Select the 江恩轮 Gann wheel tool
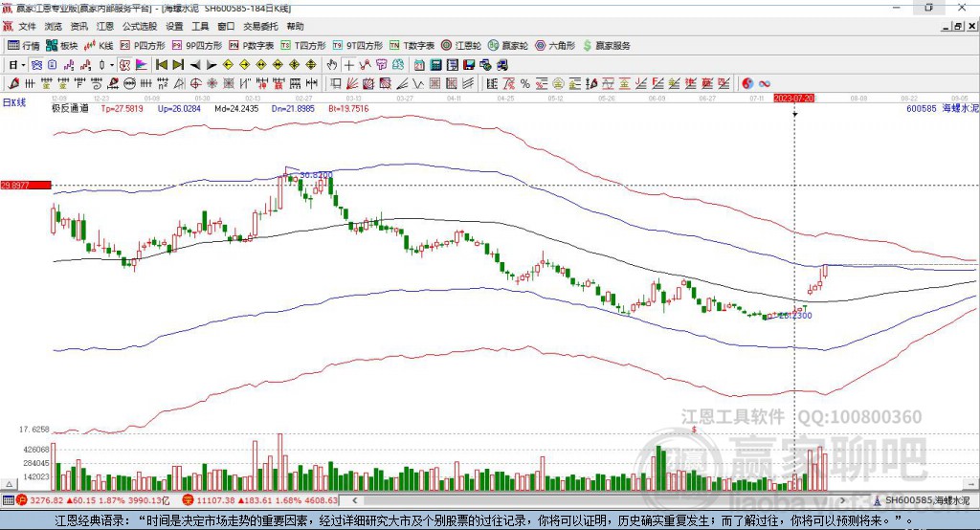Viewport: 980px width, 530px height. 461,46
